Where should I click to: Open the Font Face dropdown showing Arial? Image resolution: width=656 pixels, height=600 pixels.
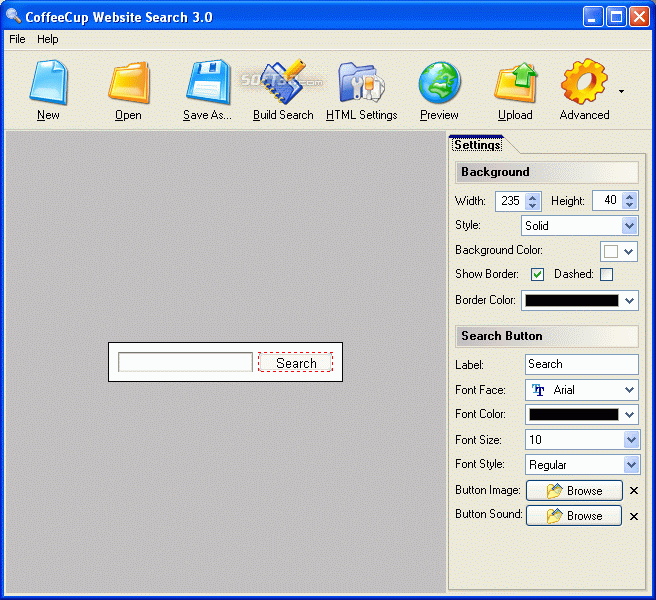(582, 390)
